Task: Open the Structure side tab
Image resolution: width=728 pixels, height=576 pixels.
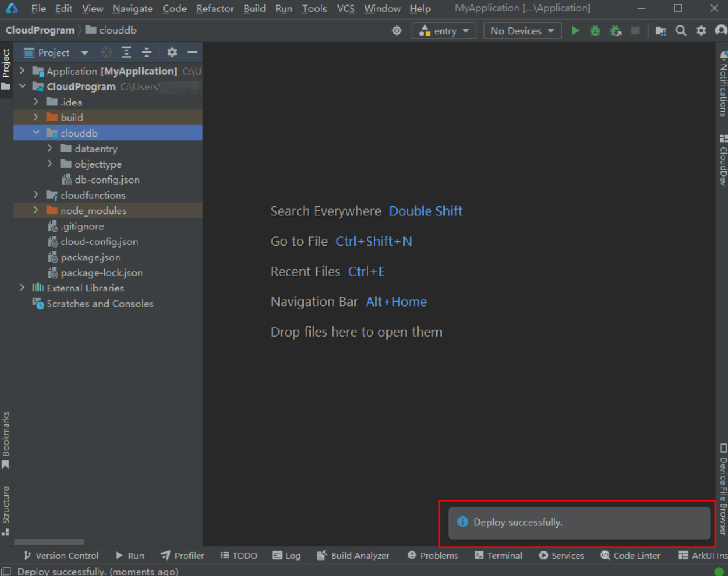Action: click(x=6, y=511)
